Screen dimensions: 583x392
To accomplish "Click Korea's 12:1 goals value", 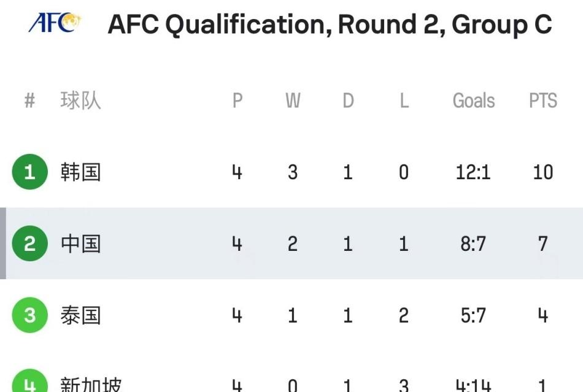I will click(473, 172).
